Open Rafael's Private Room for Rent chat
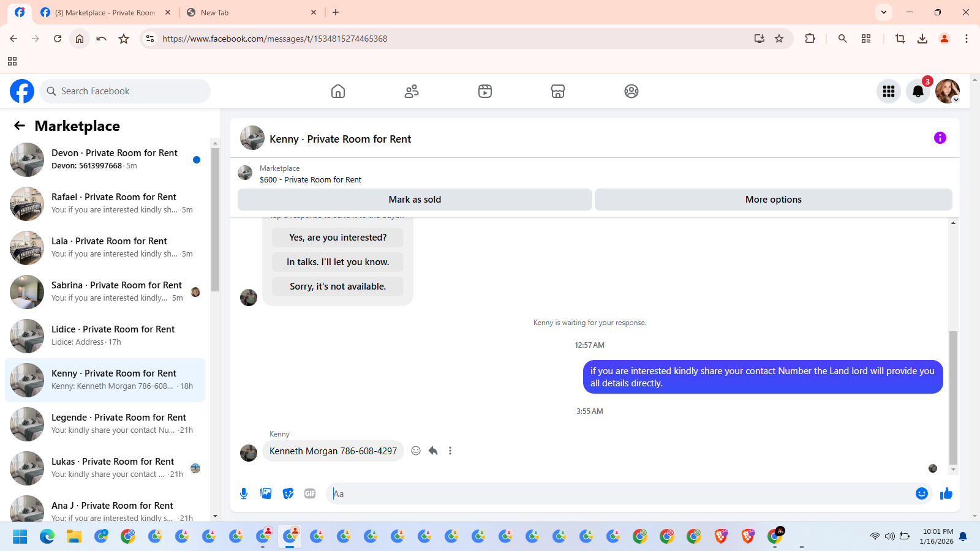The width and height of the screenshot is (980, 551). pos(105,204)
